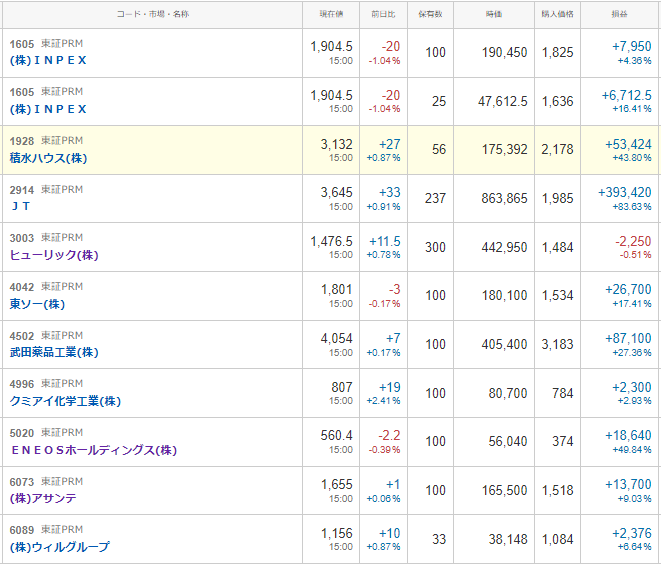Viewport: 661px width, 564px height.
Task: Click the 時価 column header
Action: pyautogui.click(x=494, y=14)
